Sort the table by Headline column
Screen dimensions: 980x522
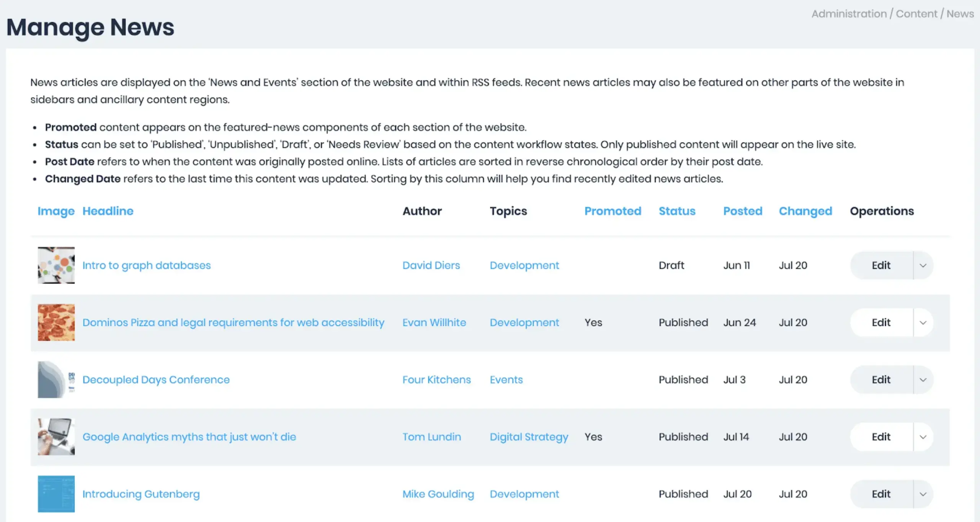108,211
